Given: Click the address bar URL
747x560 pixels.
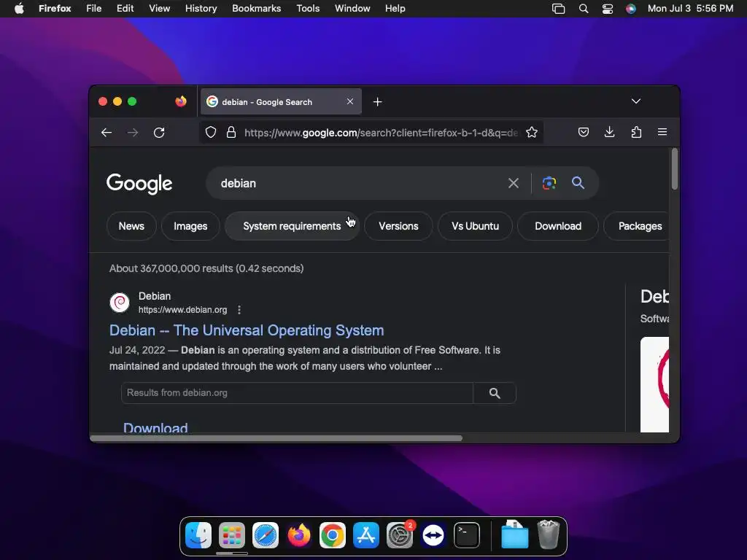Looking at the screenshot, I should [x=381, y=133].
